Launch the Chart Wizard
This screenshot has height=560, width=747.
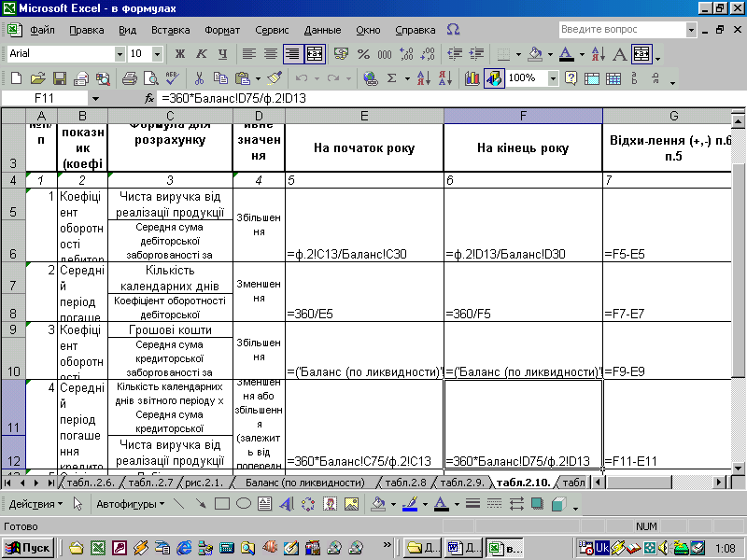(472, 78)
